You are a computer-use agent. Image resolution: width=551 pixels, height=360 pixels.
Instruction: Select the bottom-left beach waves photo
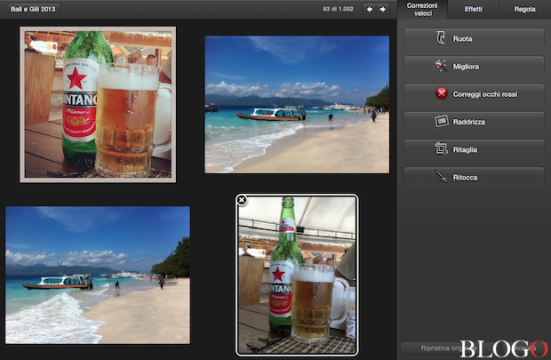(98, 275)
